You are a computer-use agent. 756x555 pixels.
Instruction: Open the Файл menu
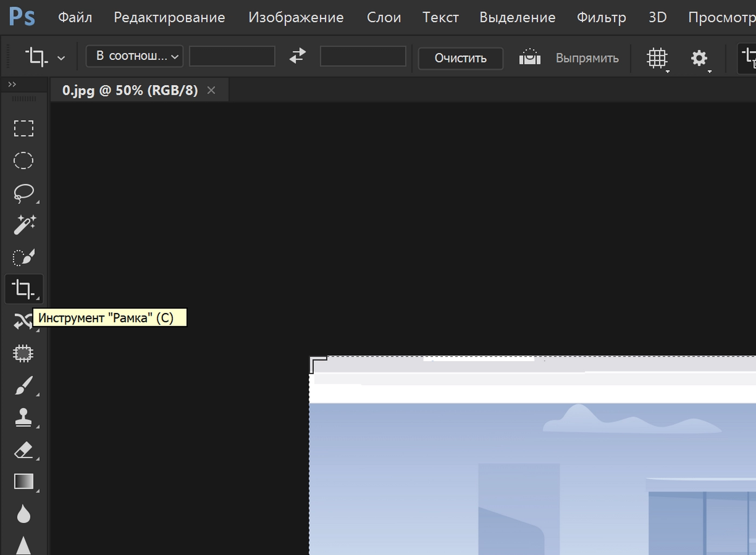point(75,17)
